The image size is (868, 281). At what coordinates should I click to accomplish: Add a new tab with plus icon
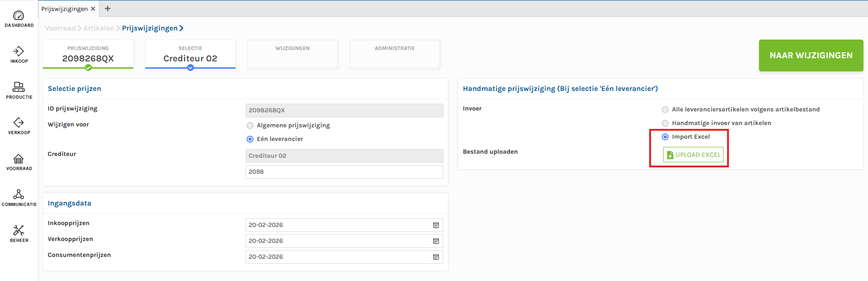108,9
